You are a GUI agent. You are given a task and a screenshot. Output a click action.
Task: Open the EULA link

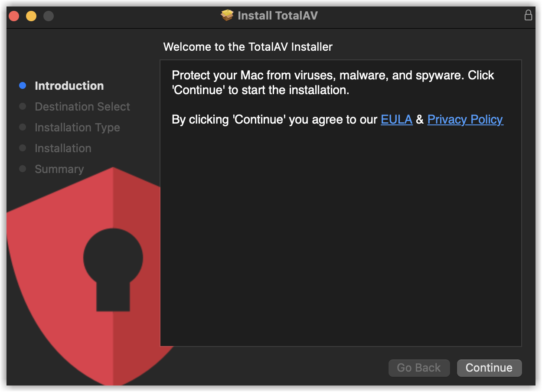[x=396, y=120]
